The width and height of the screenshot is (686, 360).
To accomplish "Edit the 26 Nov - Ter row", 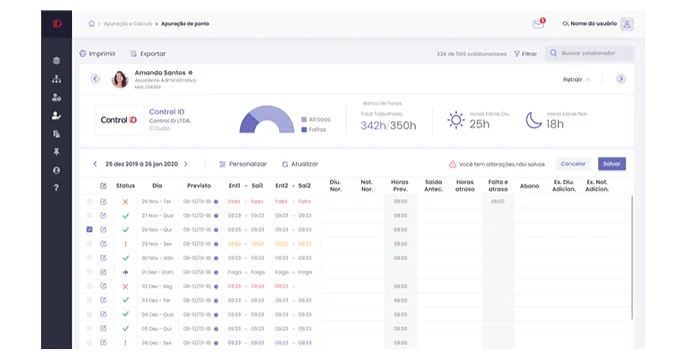I will tap(103, 202).
